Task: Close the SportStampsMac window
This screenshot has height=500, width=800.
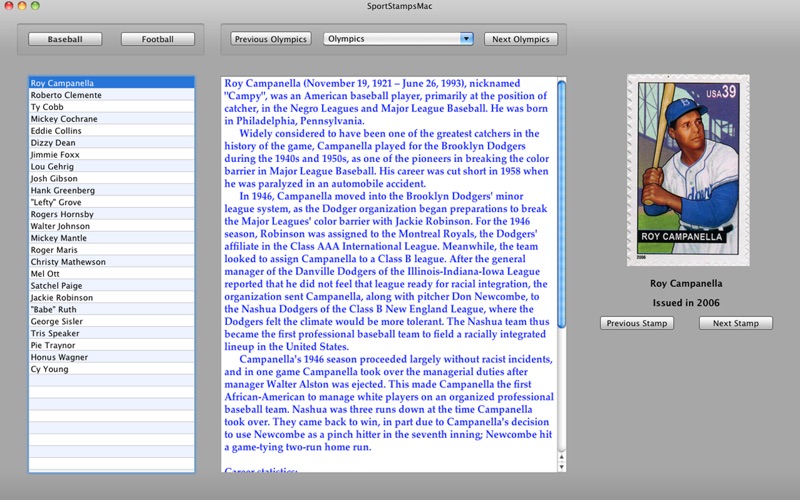Action: click(9, 6)
